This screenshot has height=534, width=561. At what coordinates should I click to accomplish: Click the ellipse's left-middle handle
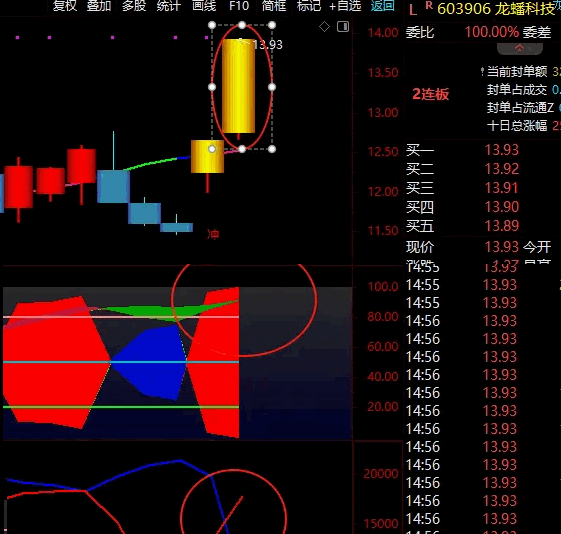(x=212, y=87)
